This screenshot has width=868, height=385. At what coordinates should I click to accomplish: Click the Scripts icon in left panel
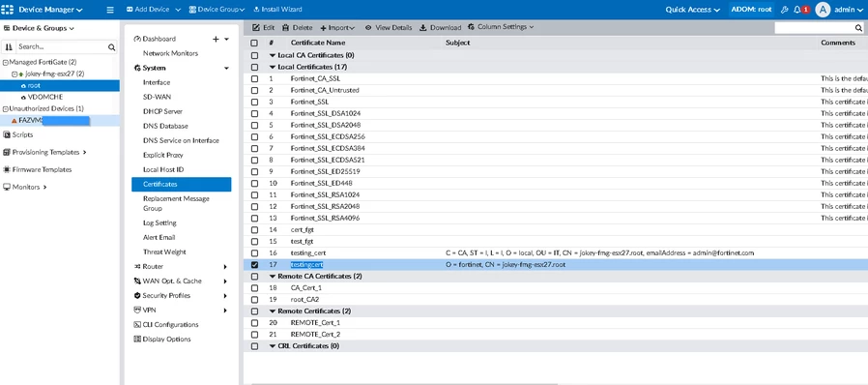click(x=7, y=134)
